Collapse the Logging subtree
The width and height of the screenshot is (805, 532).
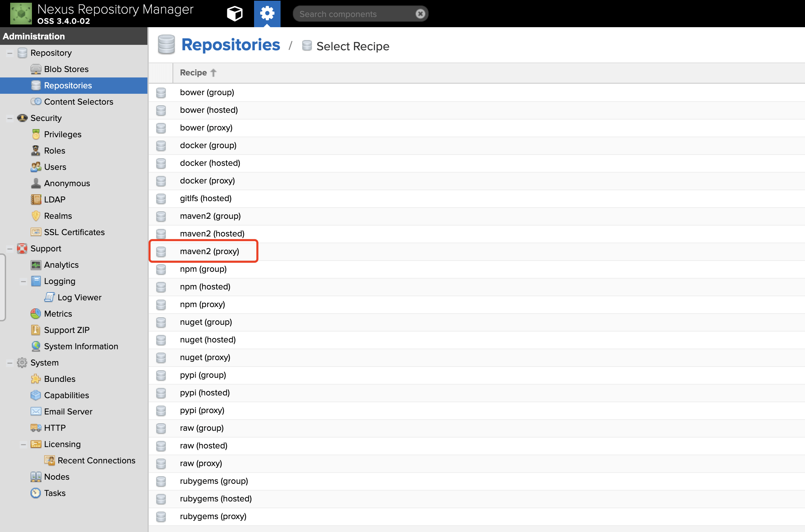(x=23, y=281)
